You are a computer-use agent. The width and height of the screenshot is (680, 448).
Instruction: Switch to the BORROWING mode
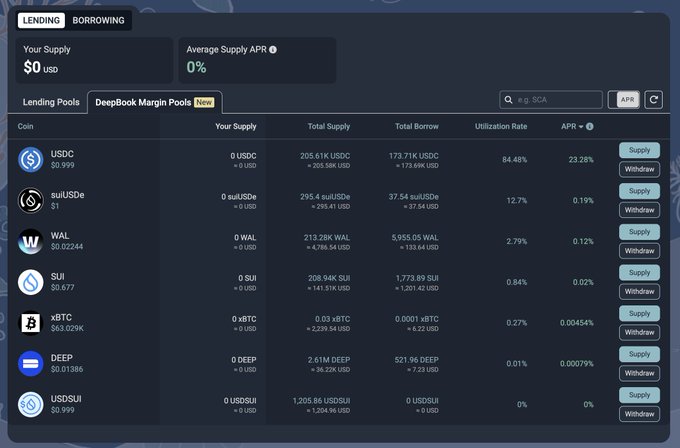[x=98, y=20]
